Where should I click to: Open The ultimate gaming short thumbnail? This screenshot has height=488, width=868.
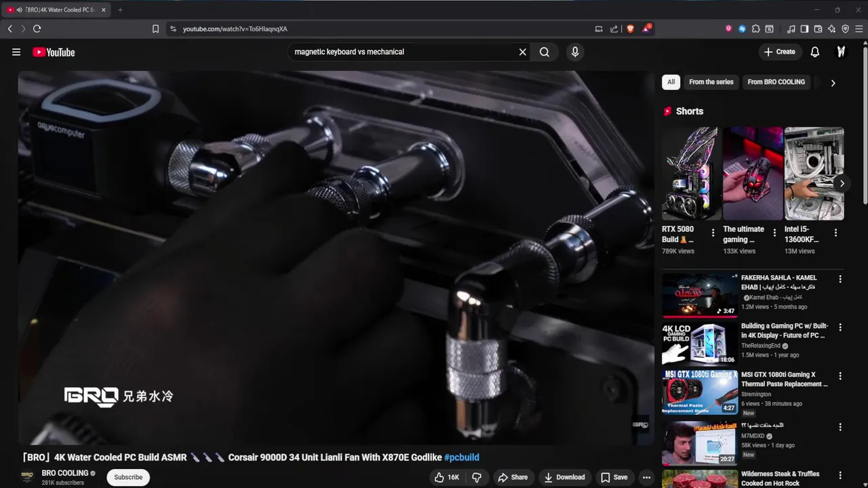[753, 174]
